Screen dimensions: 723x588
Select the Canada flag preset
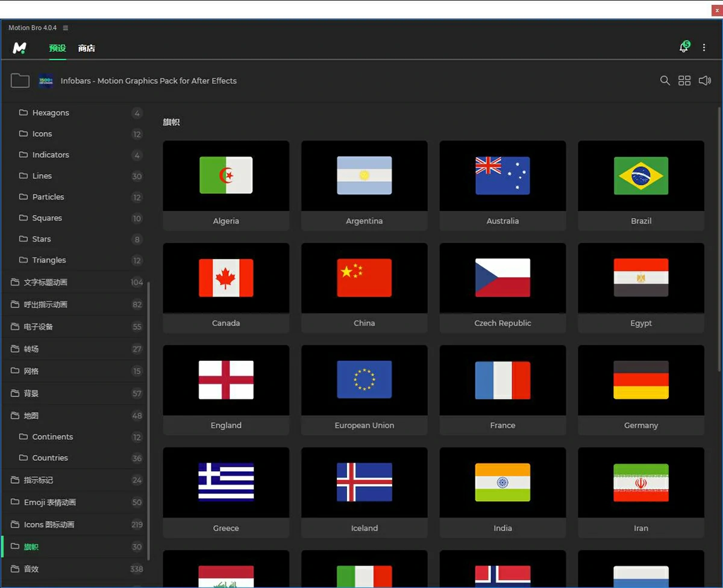[226, 288]
